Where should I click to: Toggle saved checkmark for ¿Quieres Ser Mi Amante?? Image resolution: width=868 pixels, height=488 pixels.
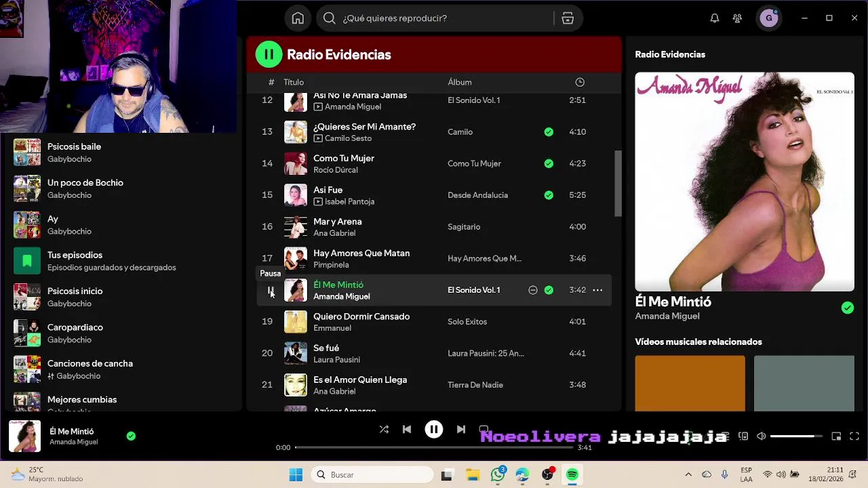pos(549,132)
